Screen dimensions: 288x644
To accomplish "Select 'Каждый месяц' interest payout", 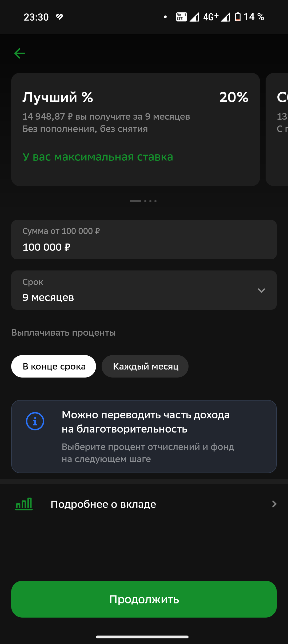I will tap(145, 366).
